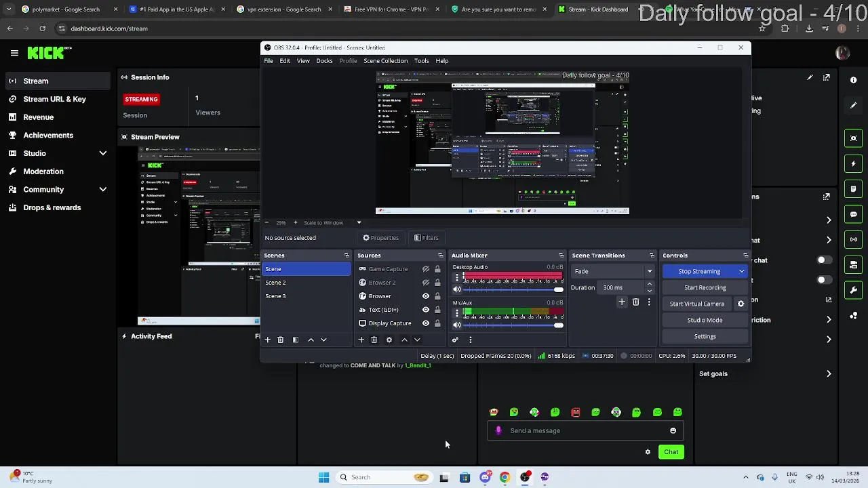Open OBS Settings button
Screen dimensions: 868x488
tap(705, 336)
